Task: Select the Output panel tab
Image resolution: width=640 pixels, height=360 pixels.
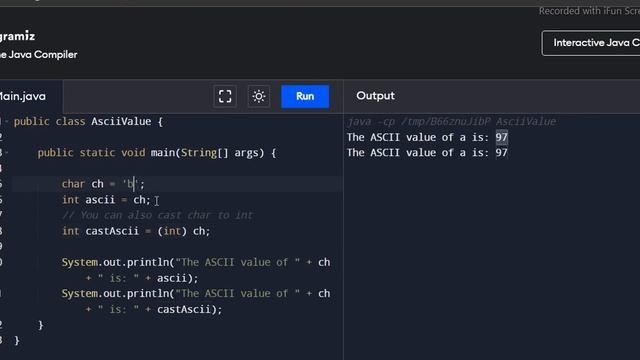Action: pos(375,96)
